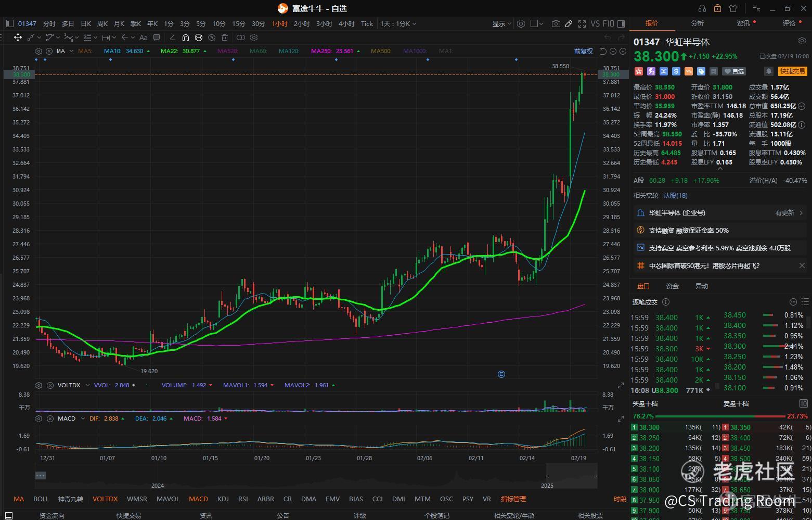This screenshot has width=812, height=520.
Task: Switch to 资金 tab below quote
Action: pos(673,286)
